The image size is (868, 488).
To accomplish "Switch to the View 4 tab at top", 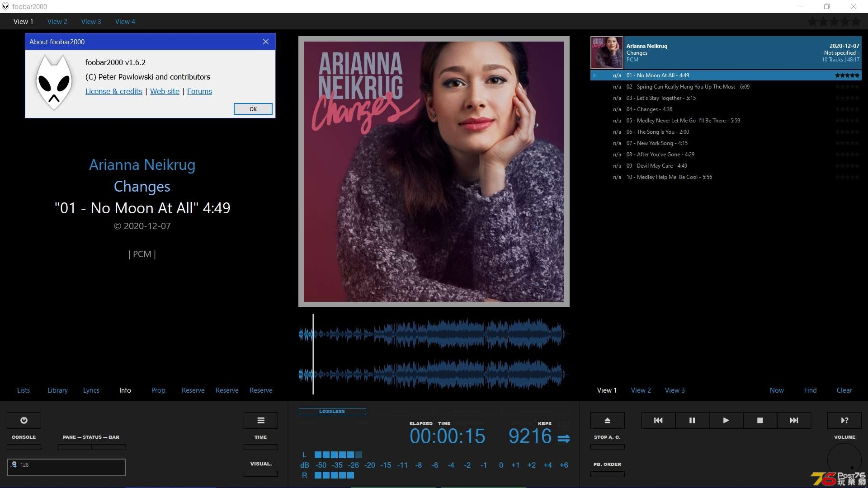I will tap(125, 22).
